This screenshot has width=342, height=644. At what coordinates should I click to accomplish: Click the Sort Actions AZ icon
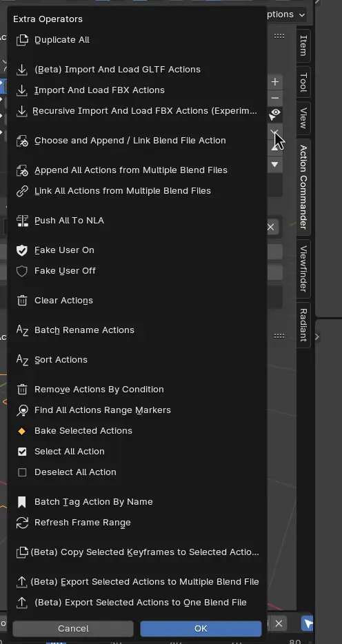22,360
